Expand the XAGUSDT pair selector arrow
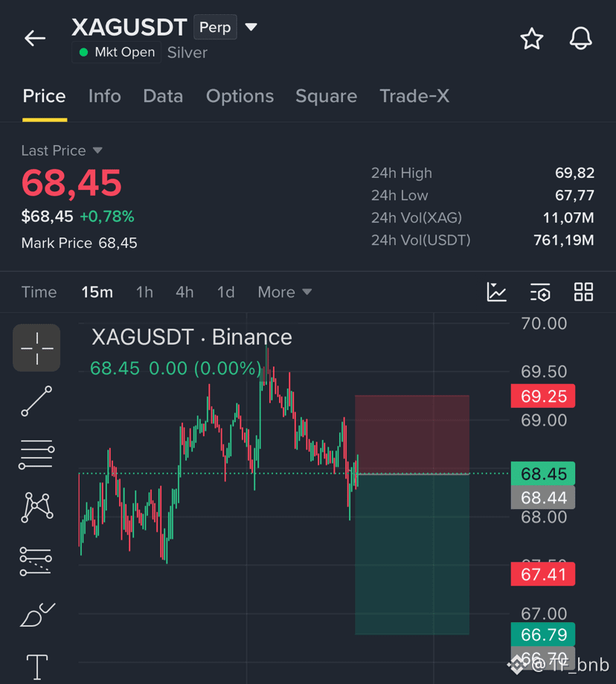The image size is (616, 684). pos(251,27)
